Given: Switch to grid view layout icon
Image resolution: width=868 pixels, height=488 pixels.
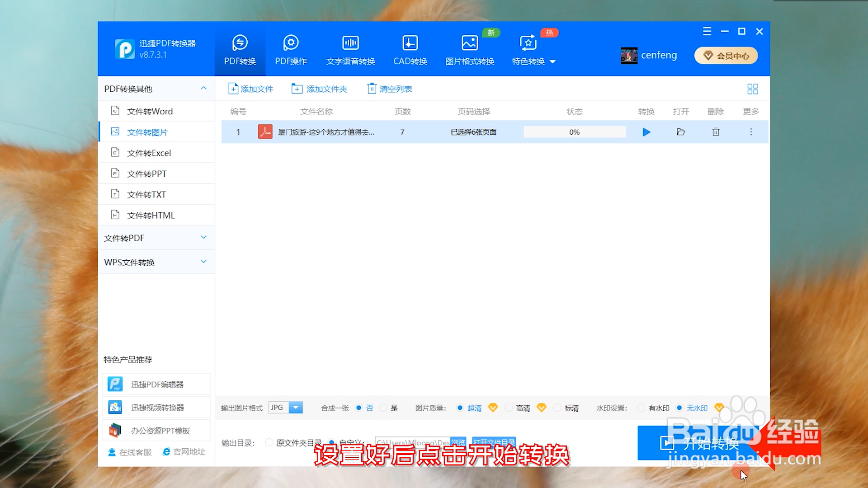Looking at the screenshot, I should click(753, 89).
